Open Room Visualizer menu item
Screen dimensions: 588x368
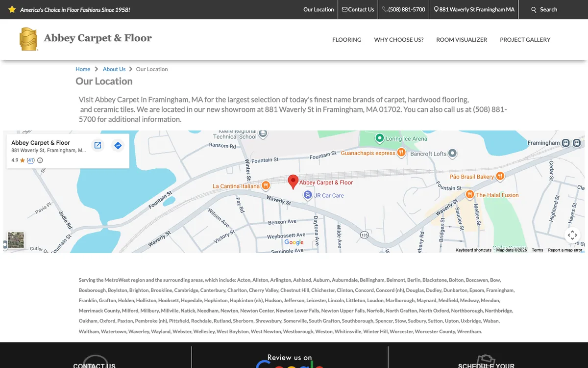pos(462,40)
